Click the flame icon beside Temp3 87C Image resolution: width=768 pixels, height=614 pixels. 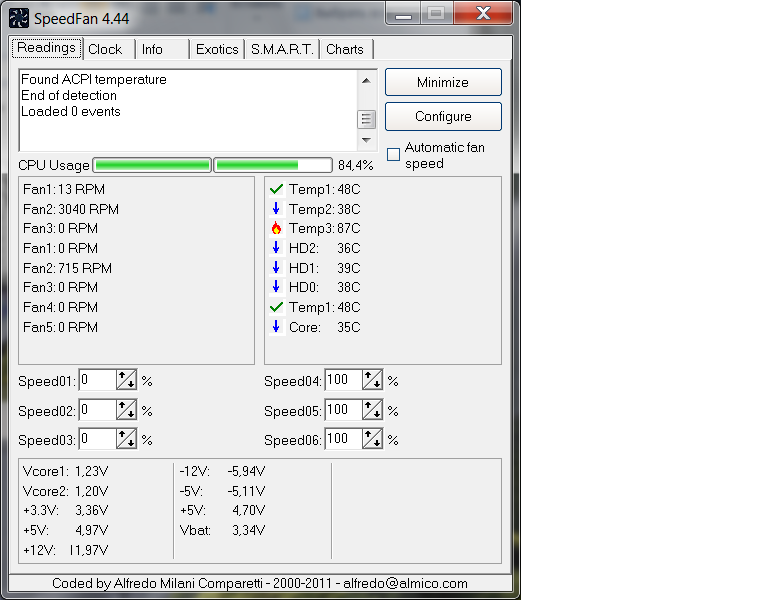pos(276,228)
